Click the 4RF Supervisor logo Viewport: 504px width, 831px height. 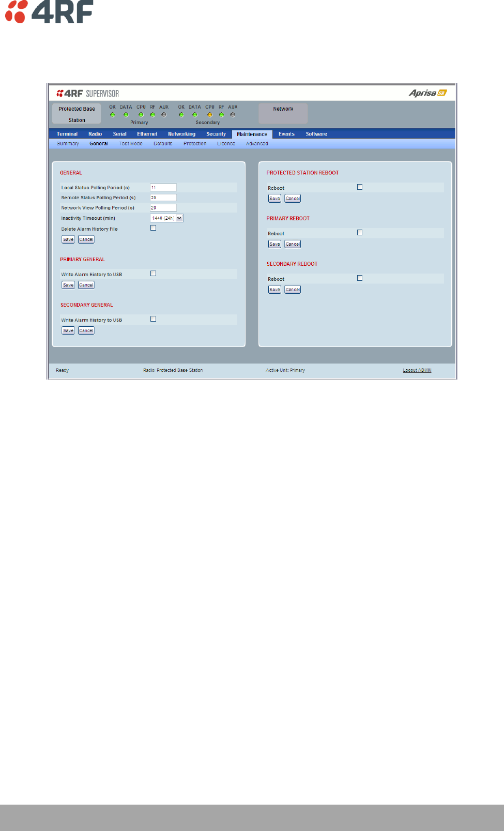click(x=88, y=93)
